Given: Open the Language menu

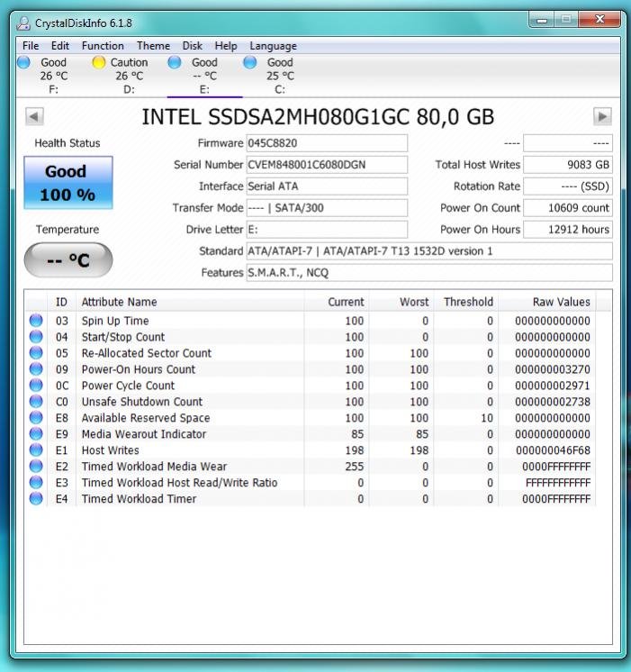Looking at the screenshot, I should [x=273, y=46].
